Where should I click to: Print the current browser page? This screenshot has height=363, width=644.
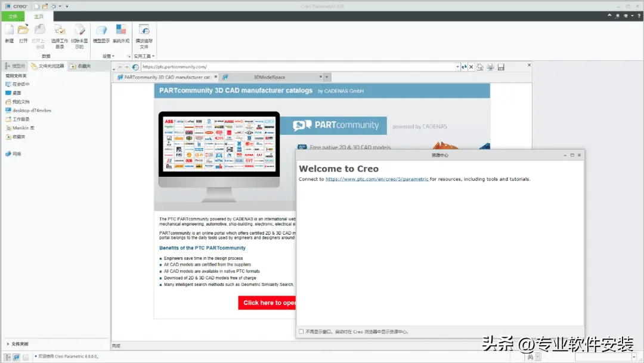tap(490, 67)
